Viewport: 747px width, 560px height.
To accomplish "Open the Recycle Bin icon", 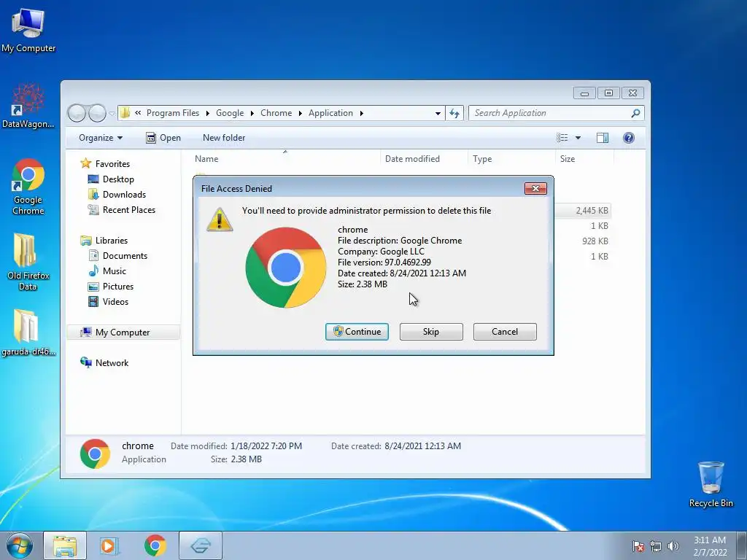I will click(x=711, y=484).
